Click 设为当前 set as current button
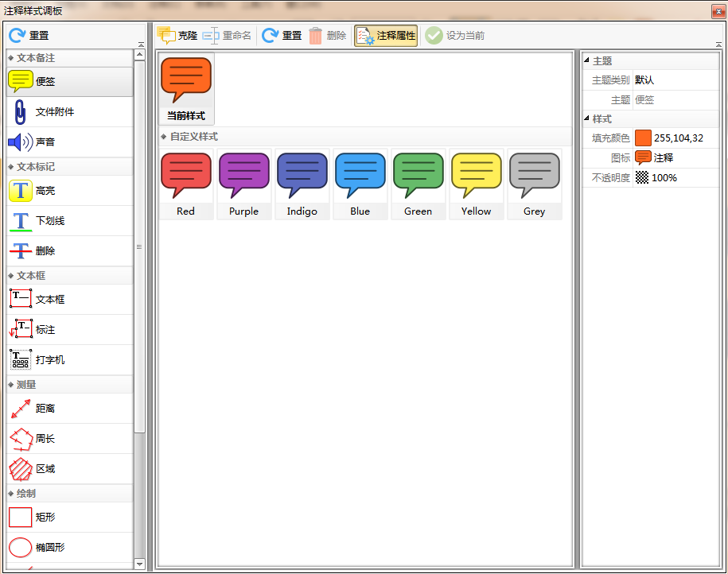 (455, 36)
